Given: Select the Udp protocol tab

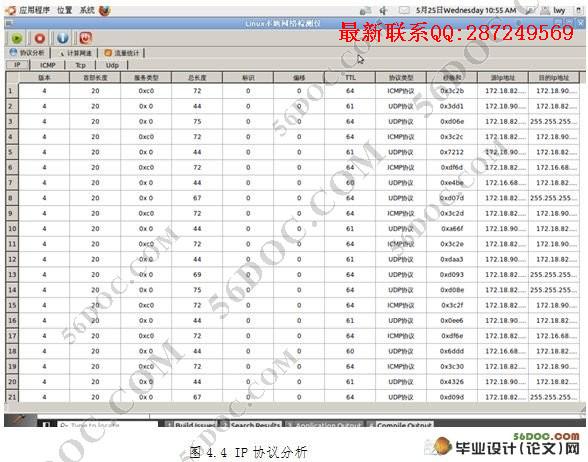Looking at the screenshot, I should tap(112, 65).
